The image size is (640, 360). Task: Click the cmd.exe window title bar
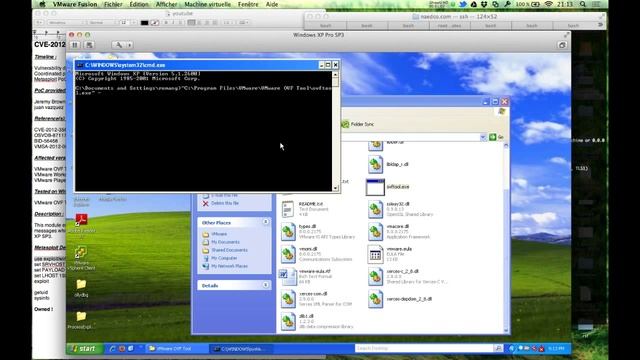tap(206, 65)
